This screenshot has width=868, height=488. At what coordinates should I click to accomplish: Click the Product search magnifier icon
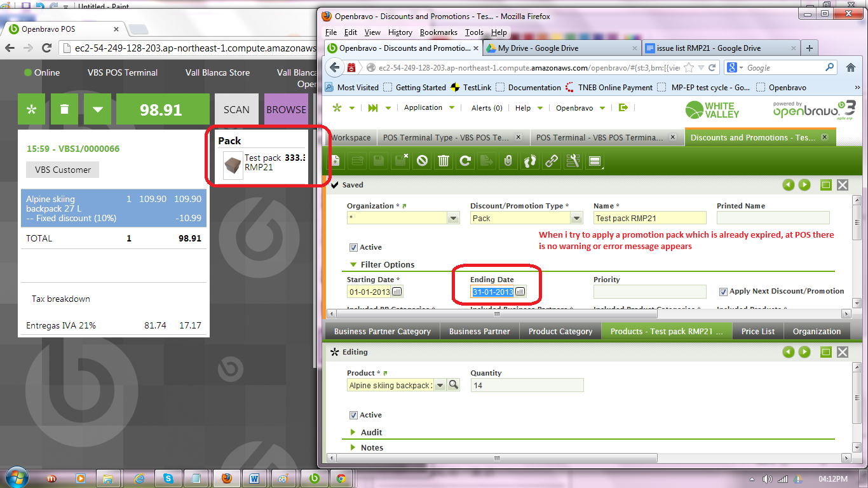(454, 385)
